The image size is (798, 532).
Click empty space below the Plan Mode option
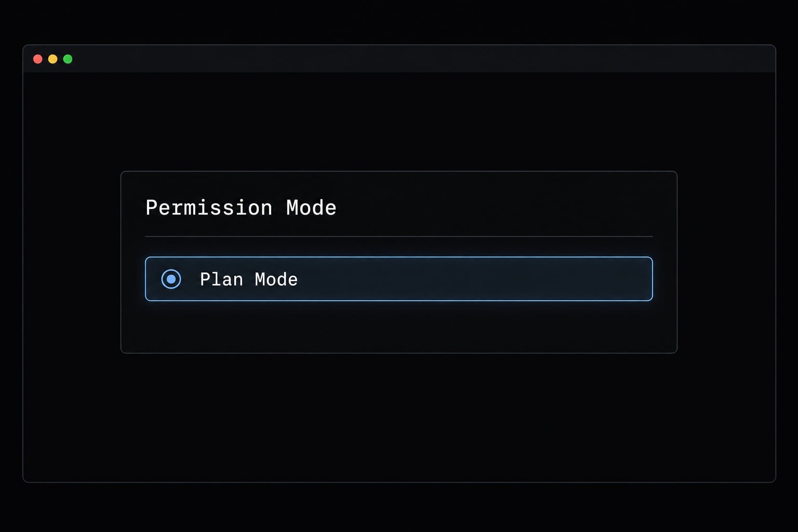398,326
